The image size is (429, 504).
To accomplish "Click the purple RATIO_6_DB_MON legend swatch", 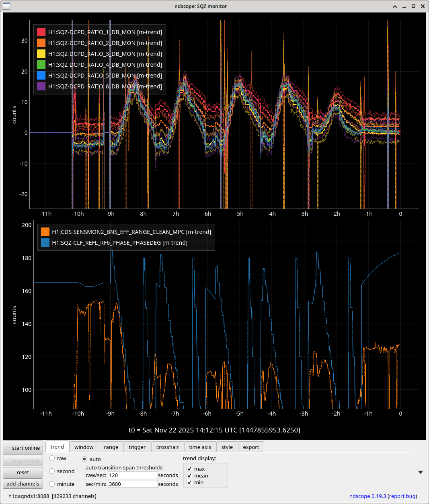I will tap(41, 86).
